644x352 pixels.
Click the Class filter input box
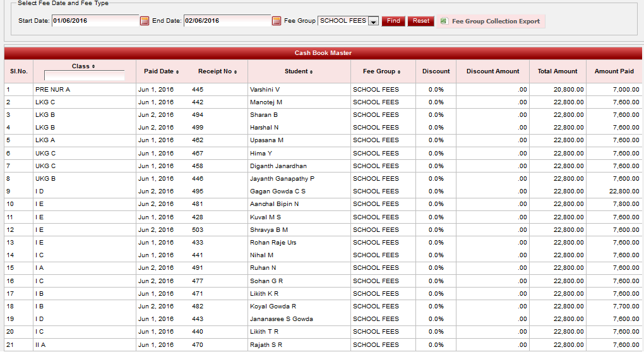click(x=84, y=76)
